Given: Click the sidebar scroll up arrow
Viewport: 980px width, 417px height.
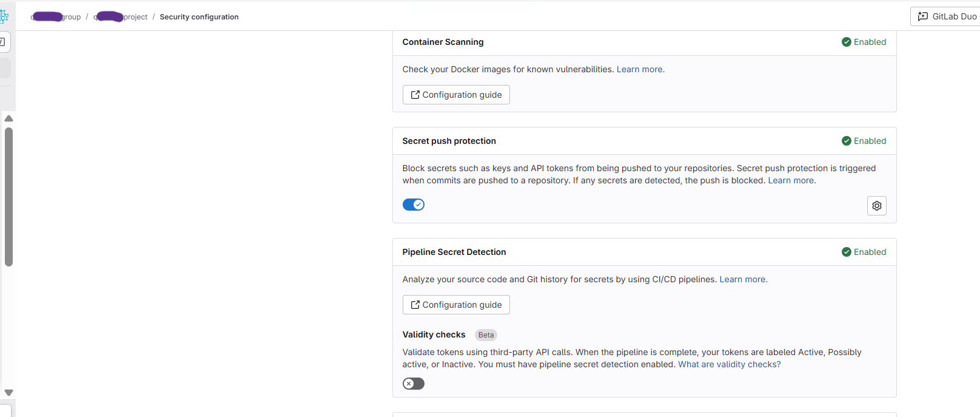Looking at the screenshot, I should (8, 118).
